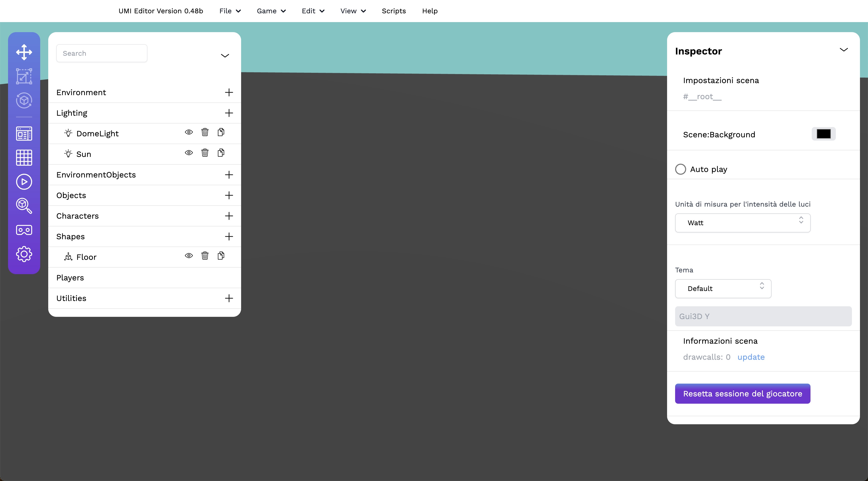This screenshot has height=481, width=868.
Task: Select the move/translate tool in the sidebar
Action: click(x=24, y=52)
